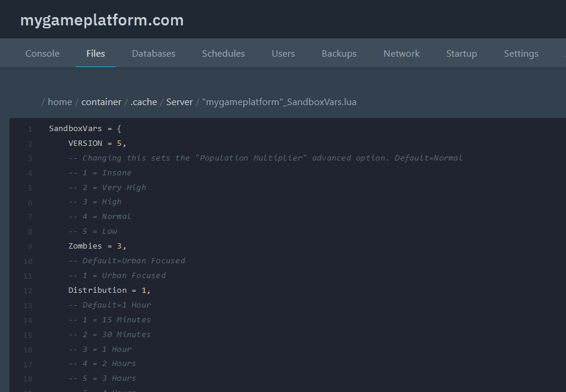Place cursor on 'Zombies = 3,' line

click(x=97, y=246)
